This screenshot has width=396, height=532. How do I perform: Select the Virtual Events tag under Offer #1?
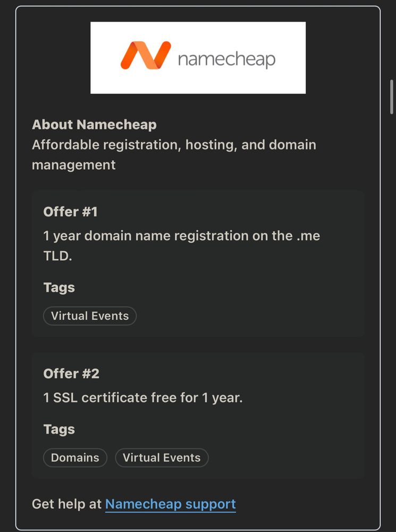pyautogui.click(x=90, y=316)
